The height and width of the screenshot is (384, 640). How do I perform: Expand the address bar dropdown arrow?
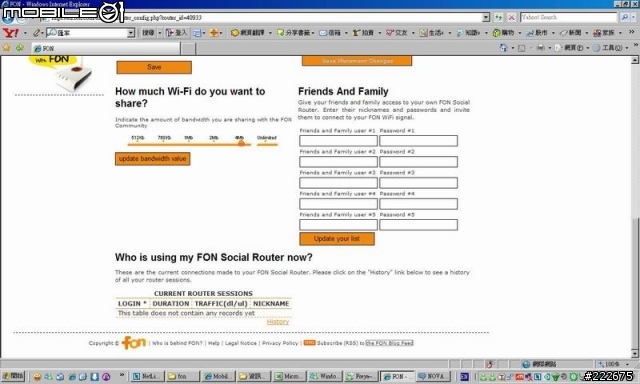(x=486, y=18)
